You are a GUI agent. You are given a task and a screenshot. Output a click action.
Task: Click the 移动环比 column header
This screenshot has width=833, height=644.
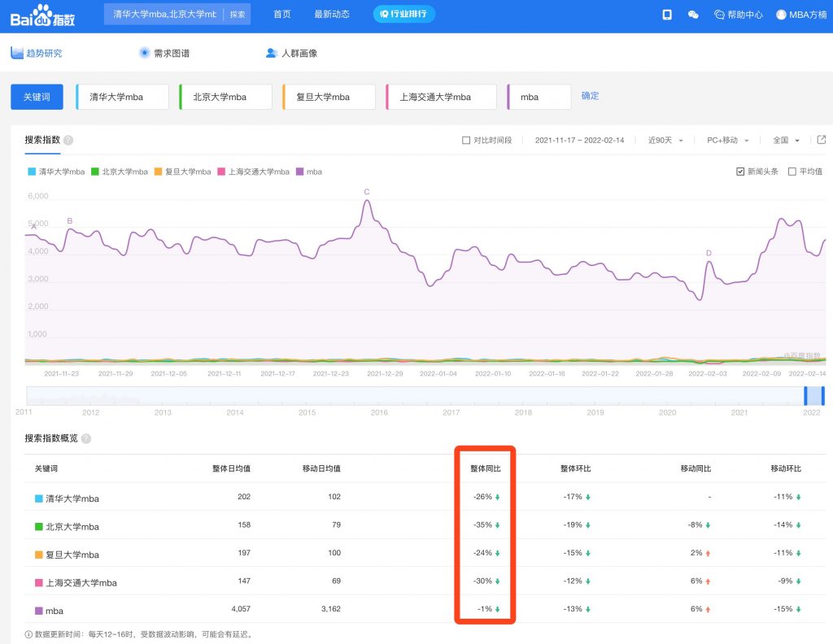(786, 468)
